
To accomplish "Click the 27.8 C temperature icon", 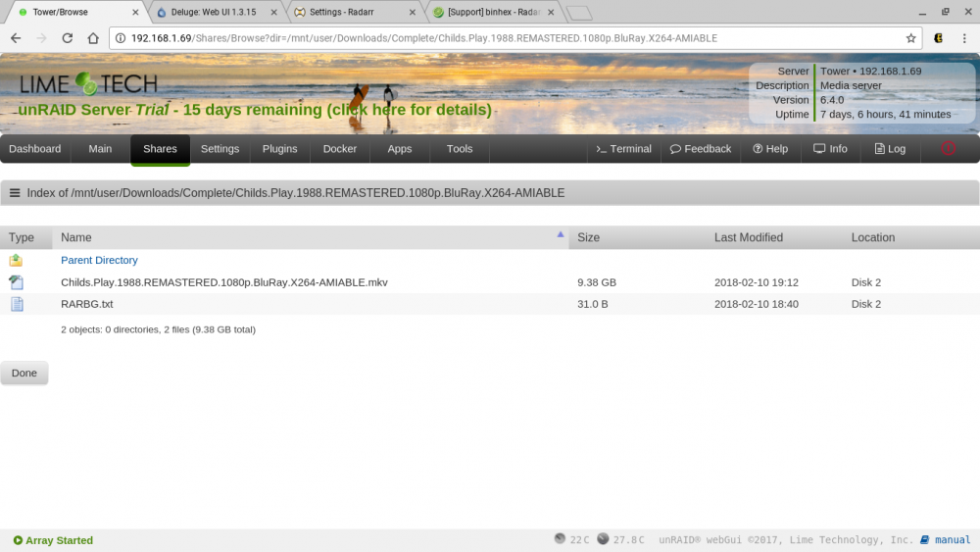I will (x=603, y=538).
